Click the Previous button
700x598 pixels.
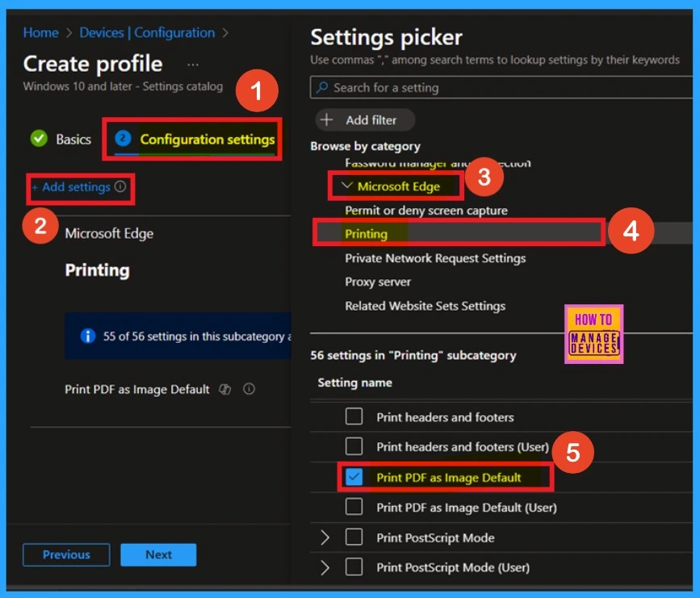coord(66,554)
